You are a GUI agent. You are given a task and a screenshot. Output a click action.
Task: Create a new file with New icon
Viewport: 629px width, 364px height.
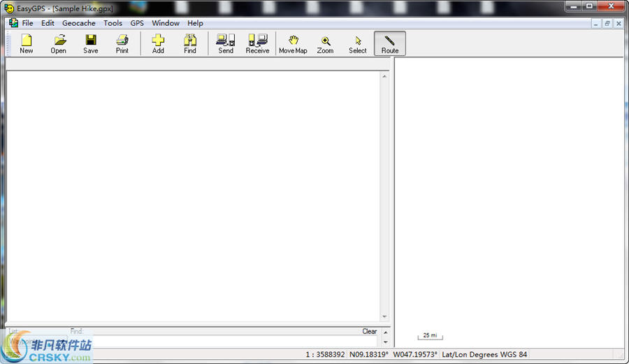pos(27,44)
